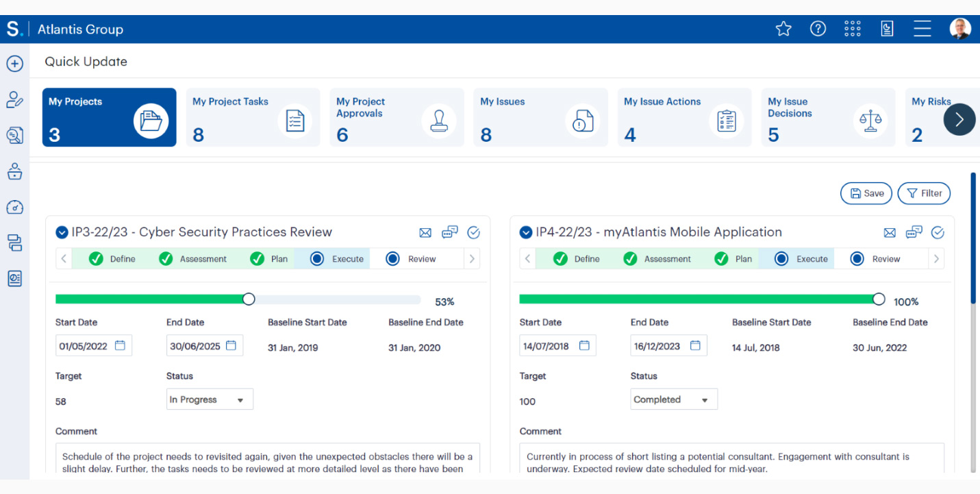Switch to My Project Approvals card
The image size is (980, 494).
[x=397, y=117]
